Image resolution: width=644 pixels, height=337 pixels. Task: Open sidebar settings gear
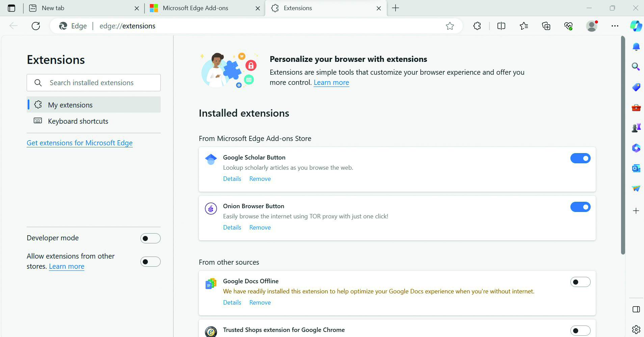click(x=636, y=329)
